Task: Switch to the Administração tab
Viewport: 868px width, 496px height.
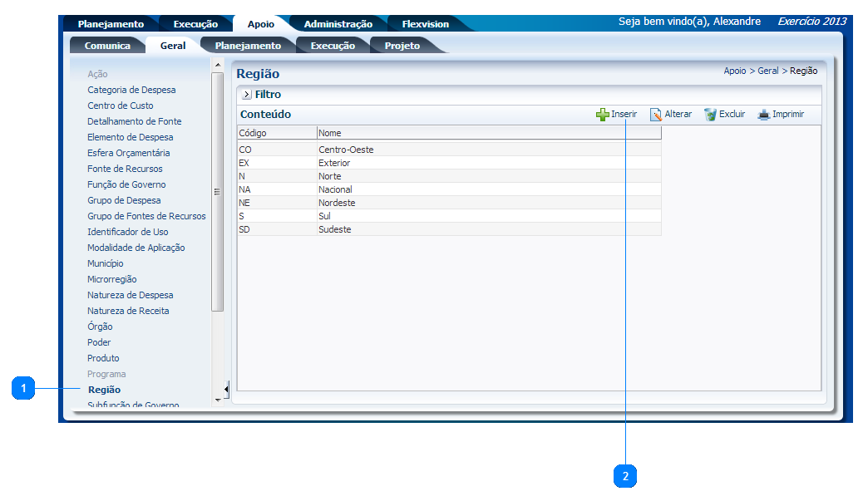Action: [x=338, y=24]
